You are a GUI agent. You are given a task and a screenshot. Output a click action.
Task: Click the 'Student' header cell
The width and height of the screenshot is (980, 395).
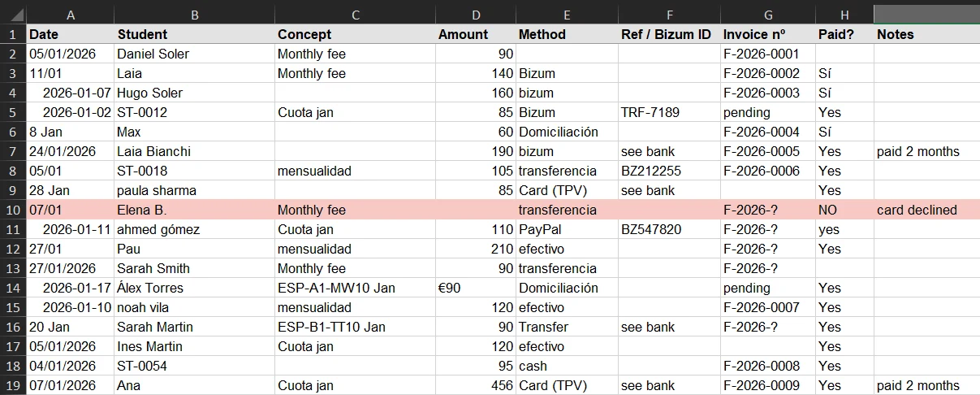(x=195, y=34)
